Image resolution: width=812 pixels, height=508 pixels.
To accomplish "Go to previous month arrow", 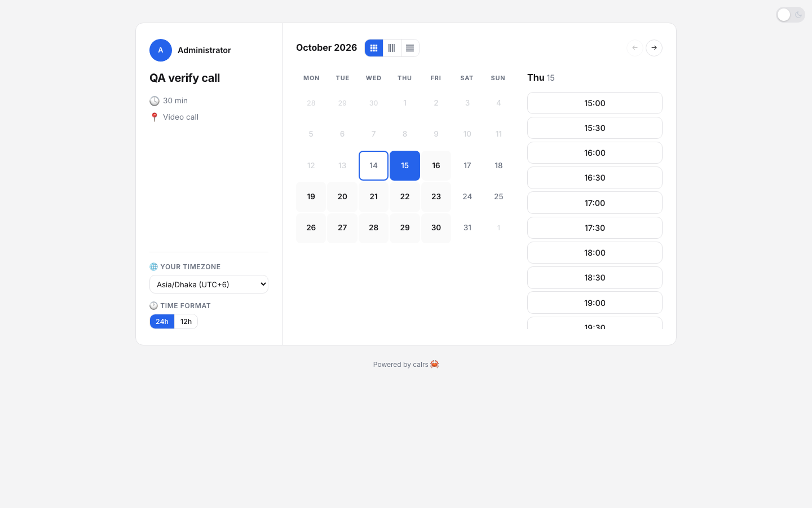I will pos(635,48).
